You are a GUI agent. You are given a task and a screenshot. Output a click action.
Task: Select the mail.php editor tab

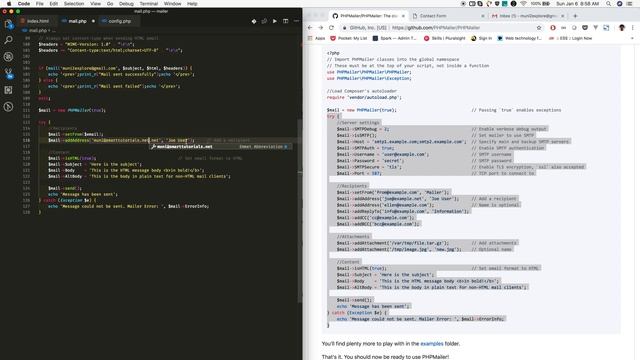pyautogui.click(x=77, y=21)
